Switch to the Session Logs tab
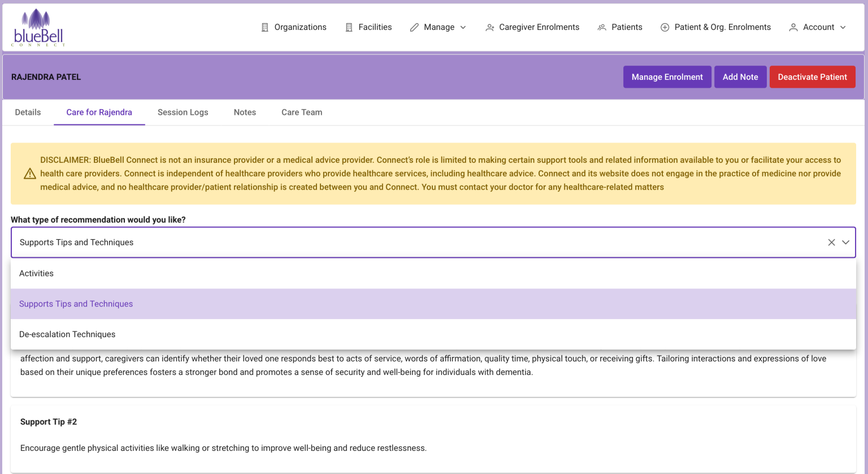This screenshot has height=474, width=868. (183, 112)
